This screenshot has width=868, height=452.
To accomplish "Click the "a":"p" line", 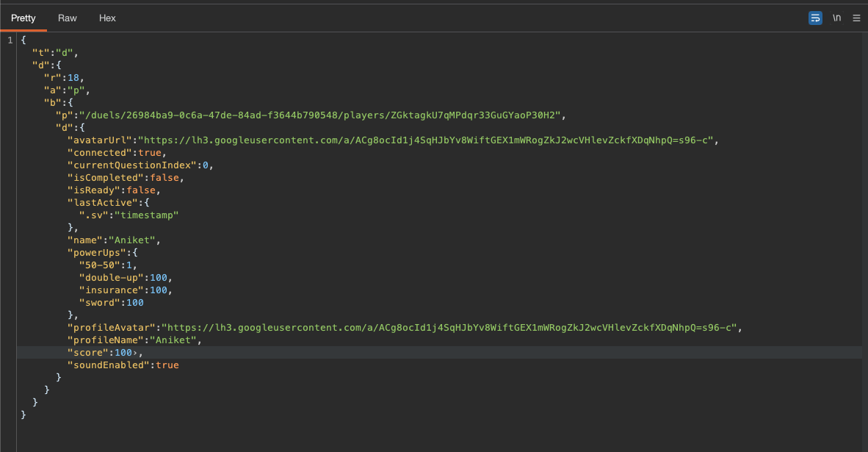I will click(x=66, y=90).
